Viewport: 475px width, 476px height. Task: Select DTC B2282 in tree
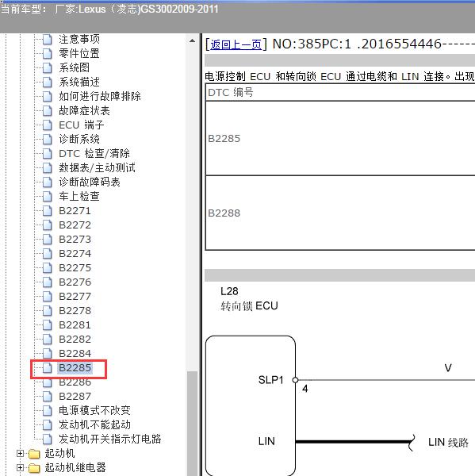point(75,339)
